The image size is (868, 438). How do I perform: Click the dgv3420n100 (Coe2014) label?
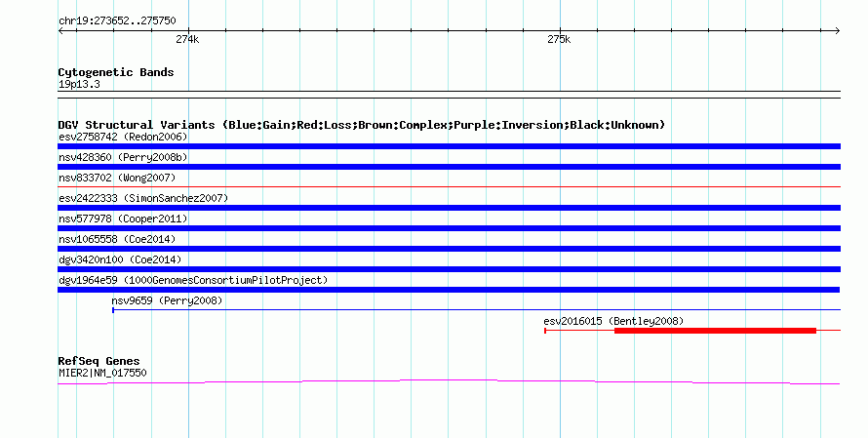click(120, 259)
